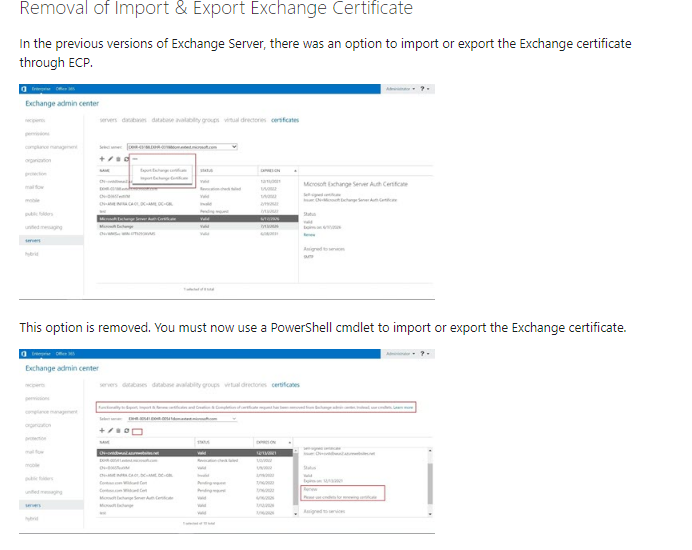Select permissions in first screenshot sidebar

pyautogui.click(x=37, y=134)
